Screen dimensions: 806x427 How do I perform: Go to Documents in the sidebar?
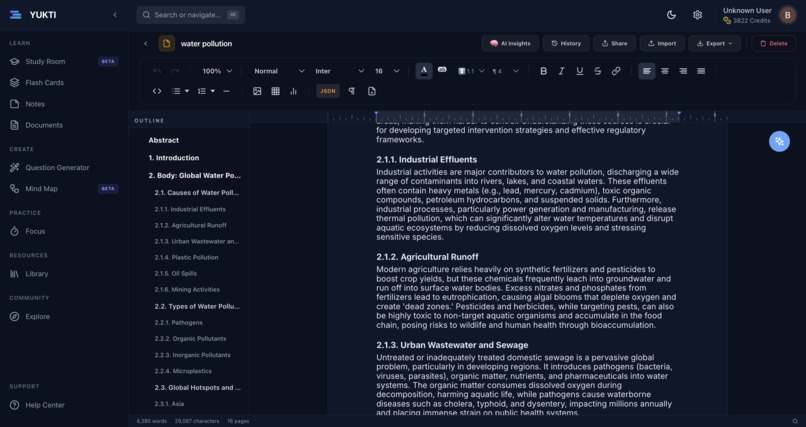(64, 125)
